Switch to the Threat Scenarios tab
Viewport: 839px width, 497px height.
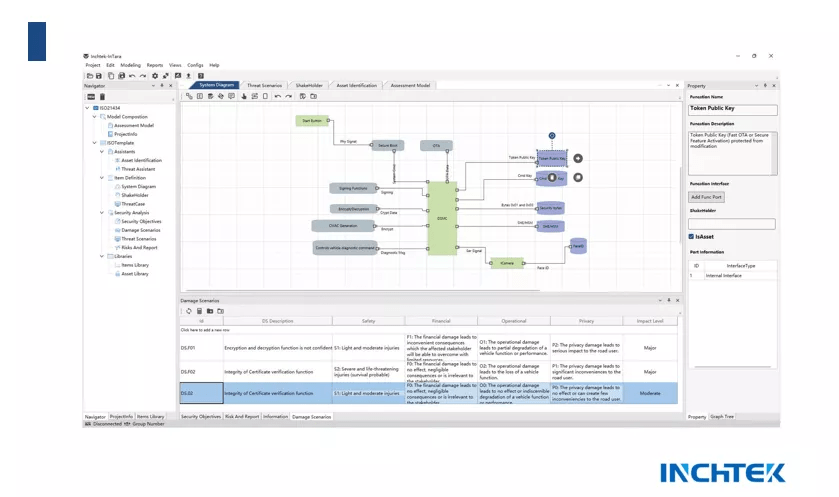pos(264,86)
